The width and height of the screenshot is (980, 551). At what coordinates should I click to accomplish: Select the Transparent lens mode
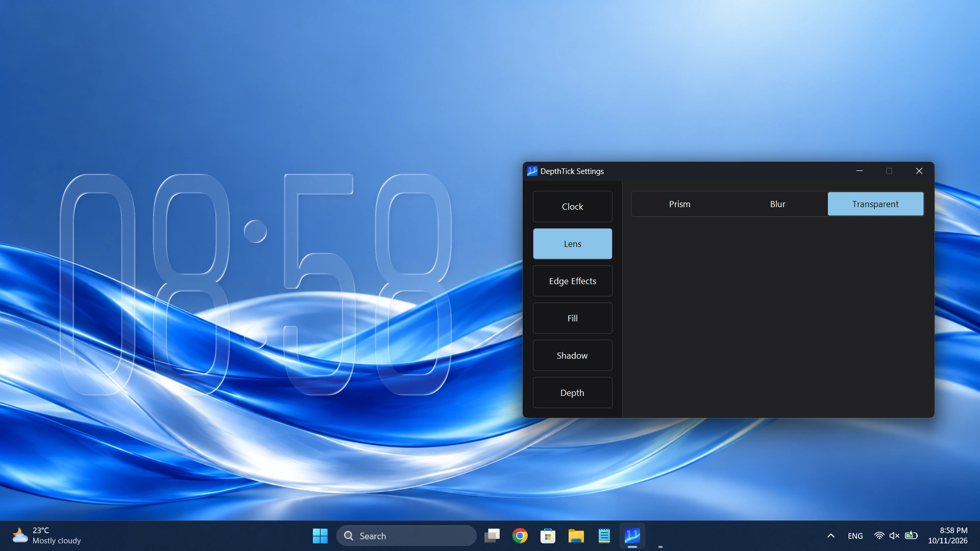(875, 204)
